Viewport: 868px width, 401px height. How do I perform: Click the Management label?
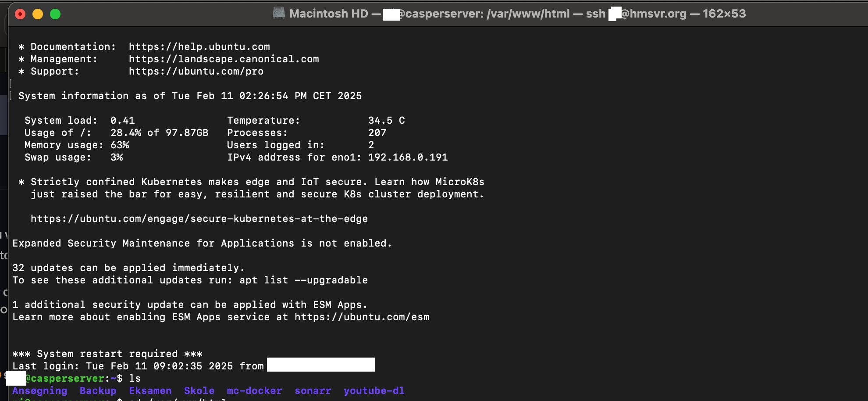64,59
